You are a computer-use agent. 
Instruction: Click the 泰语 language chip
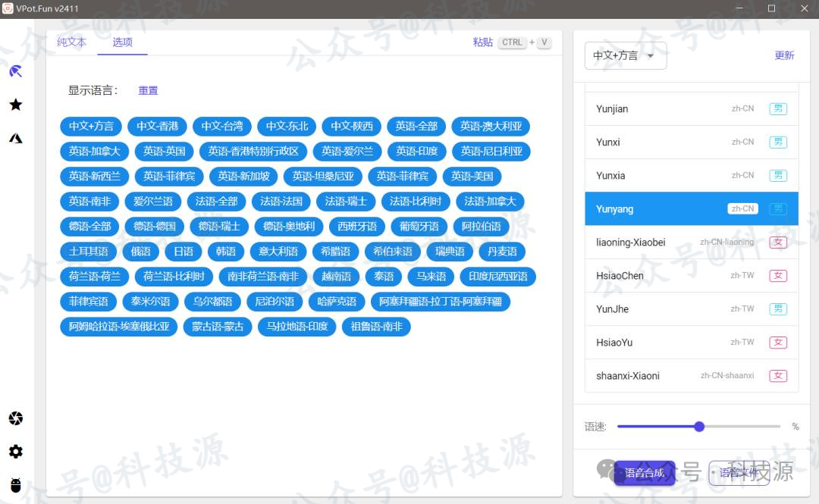384,277
